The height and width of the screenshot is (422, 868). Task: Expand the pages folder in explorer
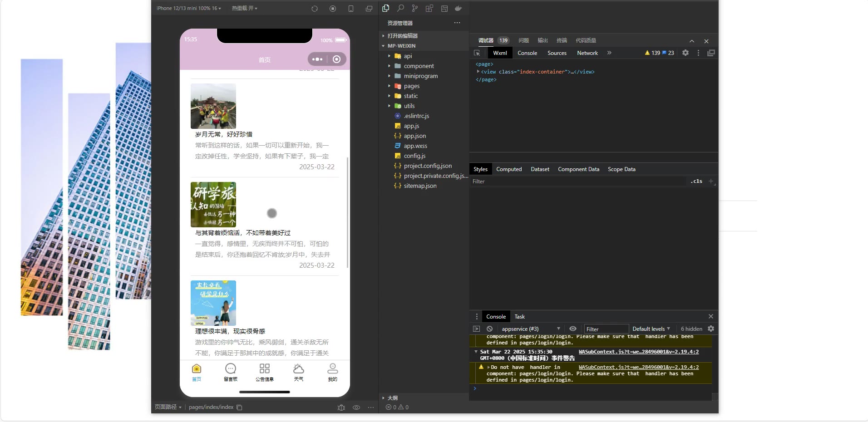[411, 86]
